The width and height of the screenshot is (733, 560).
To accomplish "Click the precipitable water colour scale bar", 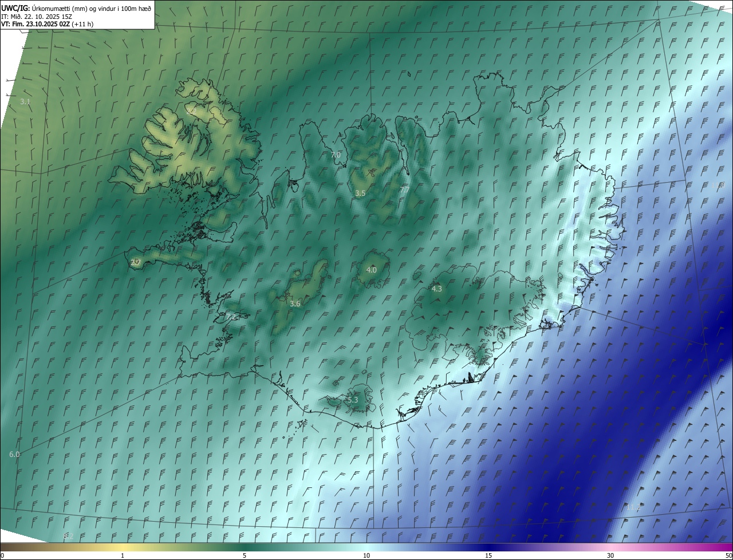I will 366,547.
